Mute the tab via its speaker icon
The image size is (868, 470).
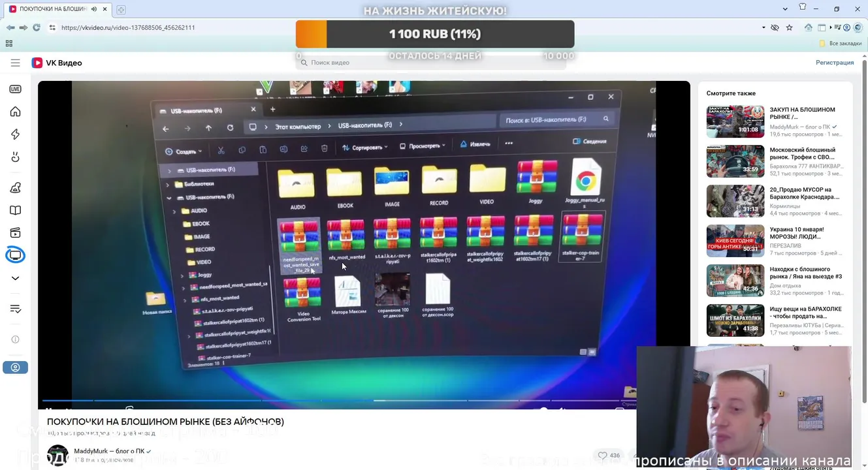pos(95,9)
